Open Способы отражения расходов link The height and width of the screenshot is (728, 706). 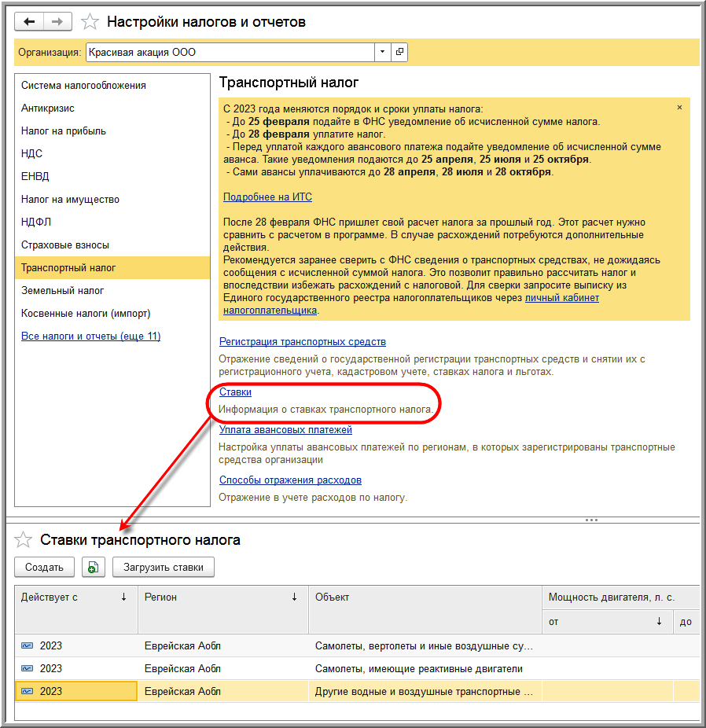(290, 480)
